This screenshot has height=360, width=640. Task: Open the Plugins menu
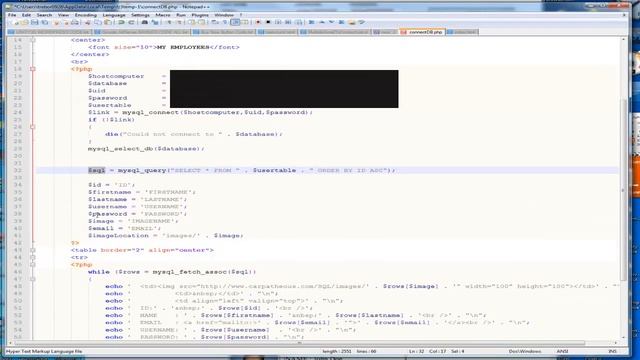tap(200, 15)
